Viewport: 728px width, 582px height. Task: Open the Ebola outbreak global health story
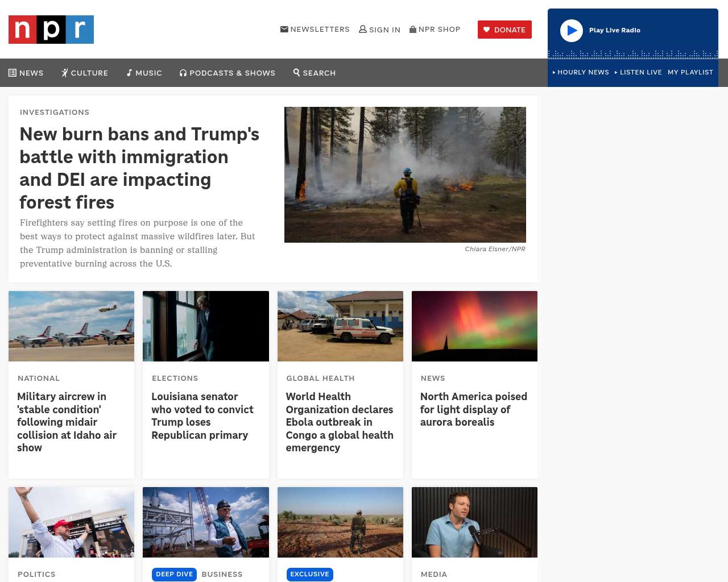click(x=340, y=422)
